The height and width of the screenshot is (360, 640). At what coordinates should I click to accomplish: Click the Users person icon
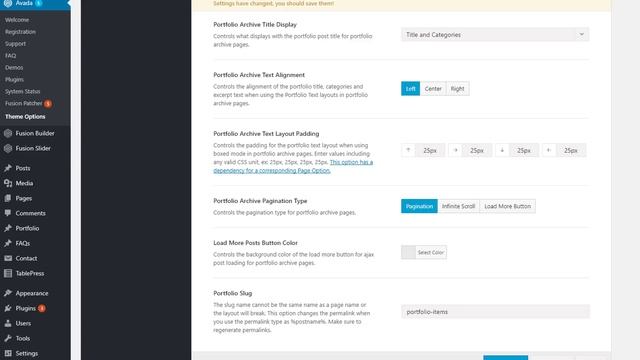click(x=8, y=323)
